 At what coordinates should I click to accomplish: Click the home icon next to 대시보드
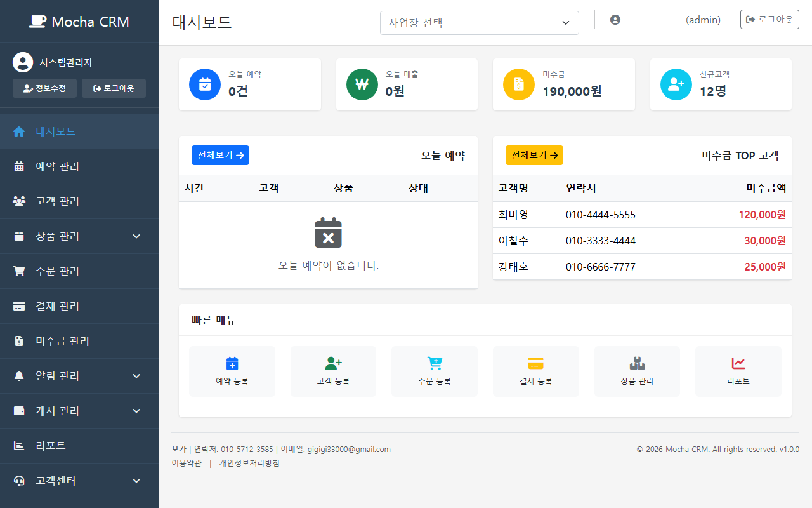tap(18, 131)
